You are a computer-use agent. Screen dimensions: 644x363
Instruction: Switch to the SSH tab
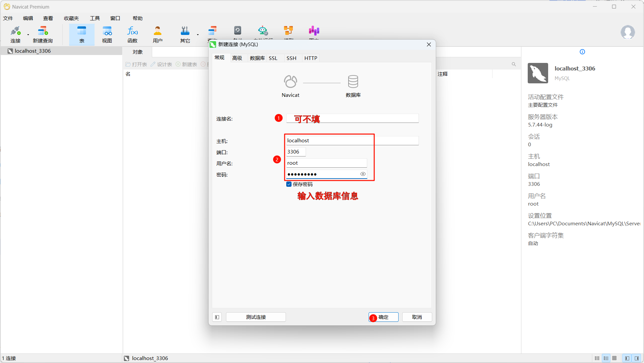coord(291,58)
